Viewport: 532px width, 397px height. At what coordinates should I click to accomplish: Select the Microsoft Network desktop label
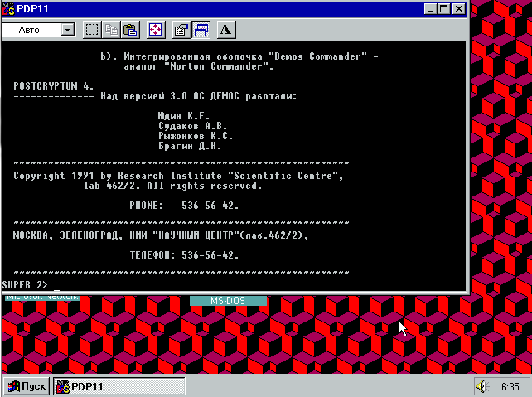pos(42,298)
